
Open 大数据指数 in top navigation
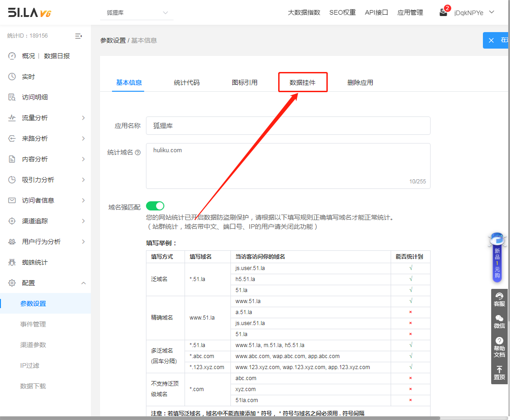[x=304, y=13]
